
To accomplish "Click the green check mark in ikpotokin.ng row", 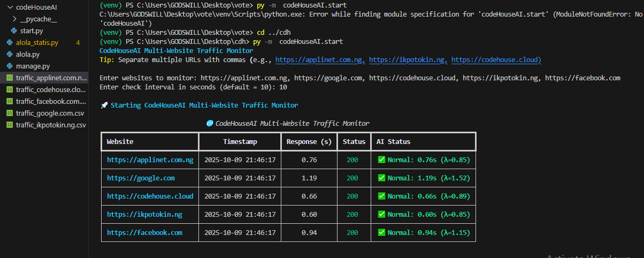I will tap(381, 214).
